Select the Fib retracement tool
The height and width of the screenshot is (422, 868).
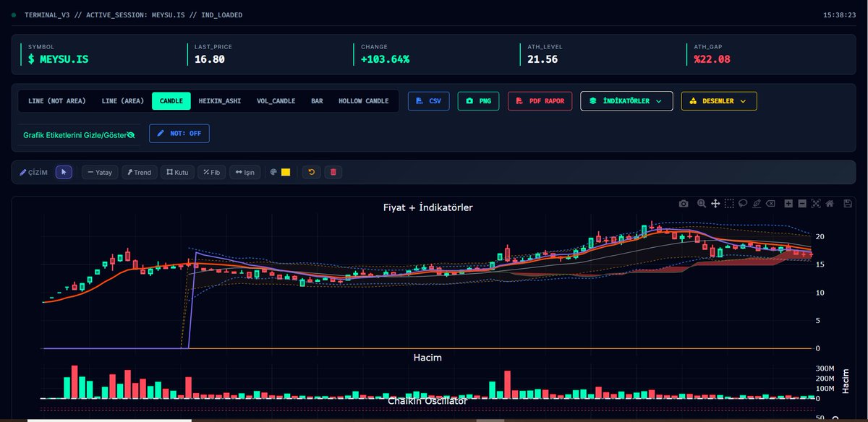point(212,172)
